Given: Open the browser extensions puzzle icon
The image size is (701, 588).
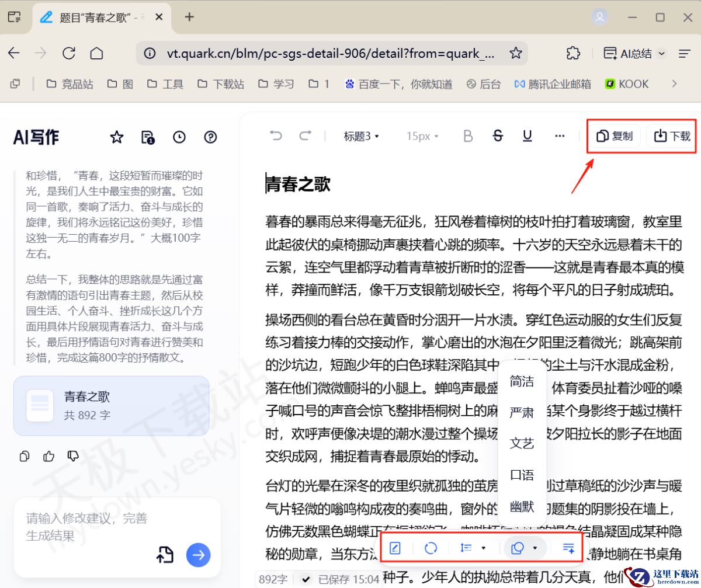Looking at the screenshot, I should (x=573, y=54).
